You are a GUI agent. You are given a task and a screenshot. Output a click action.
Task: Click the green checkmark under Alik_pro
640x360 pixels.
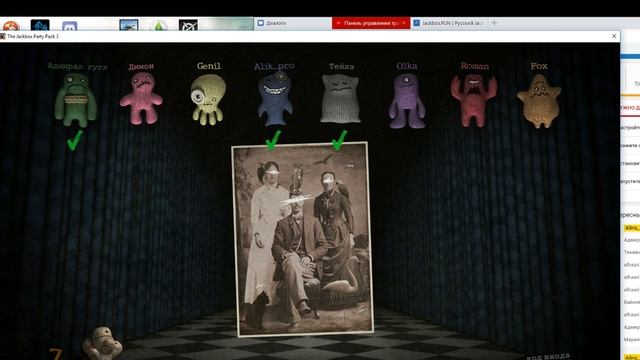pos(273,140)
